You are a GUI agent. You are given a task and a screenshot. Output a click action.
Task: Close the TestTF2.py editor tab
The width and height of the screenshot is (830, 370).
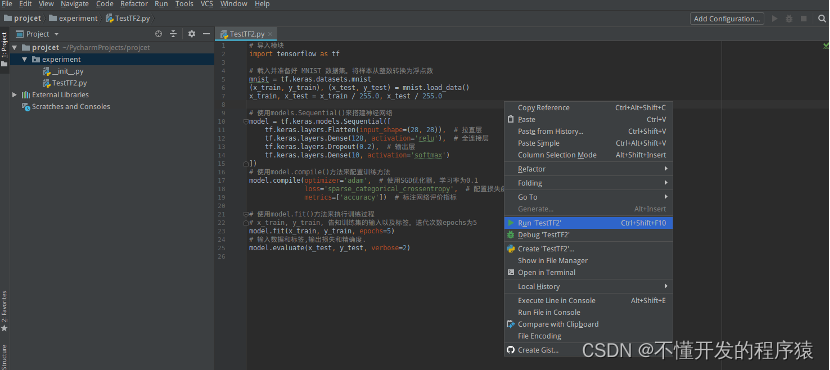tap(270, 34)
